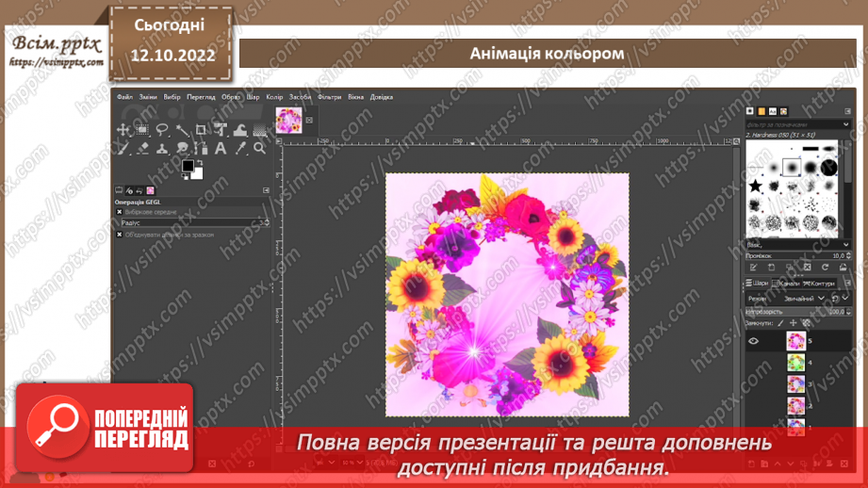Image resolution: width=868 pixels, height=488 pixels.
Task: Toggle the Sample average checkbox
Action: point(120,212)
